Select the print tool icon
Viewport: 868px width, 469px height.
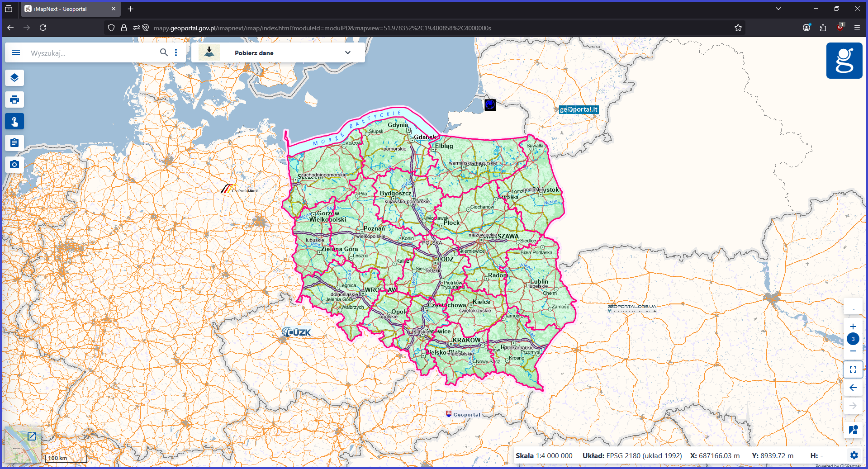14,99
